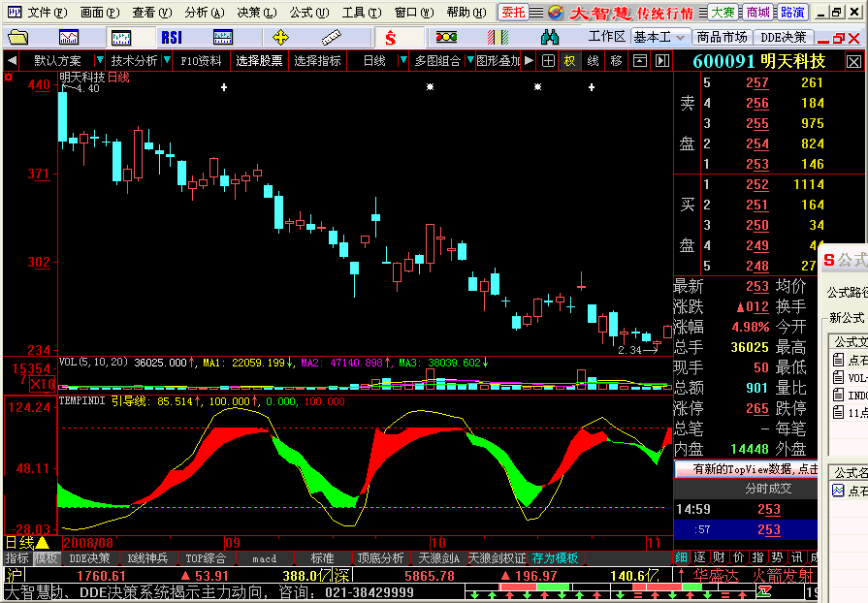Screen dimensions: 868x603
Task: Click the window panel layout icon
Action: tap(640, 61)
